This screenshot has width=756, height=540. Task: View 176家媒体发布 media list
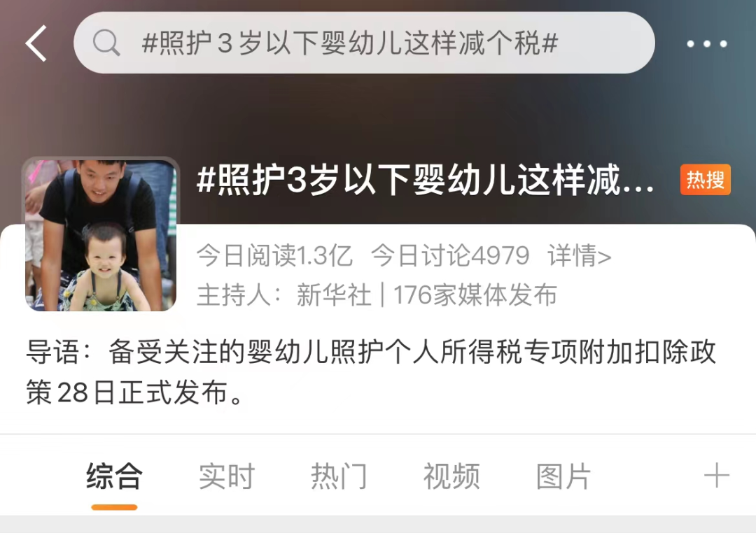tap(475, 294)
